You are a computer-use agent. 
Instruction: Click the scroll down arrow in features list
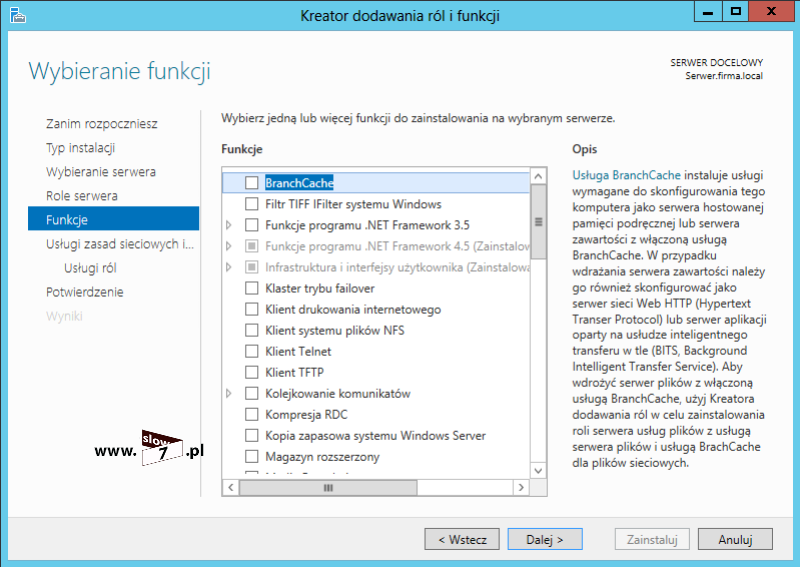pyautogui.click(x=539, y=469)
